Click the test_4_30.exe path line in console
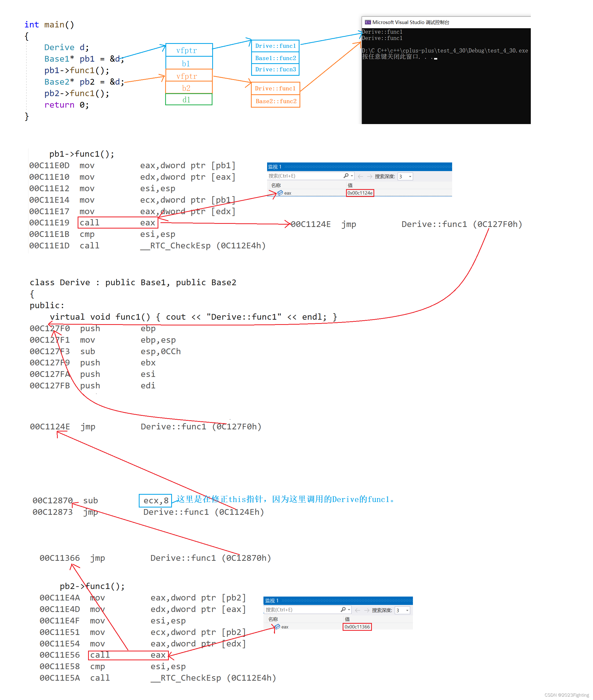This screenshot has width=593, height=700. 445,50
